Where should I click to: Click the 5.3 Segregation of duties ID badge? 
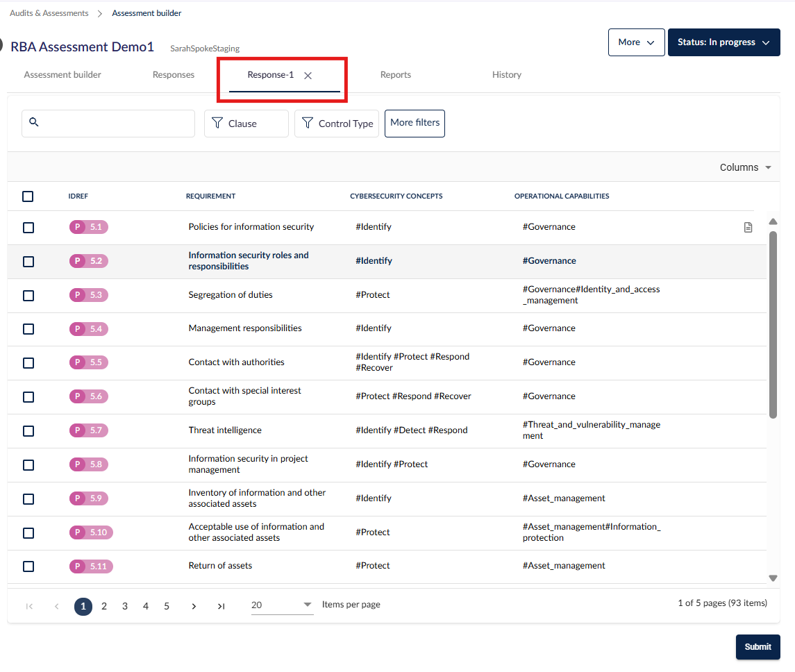89,295
